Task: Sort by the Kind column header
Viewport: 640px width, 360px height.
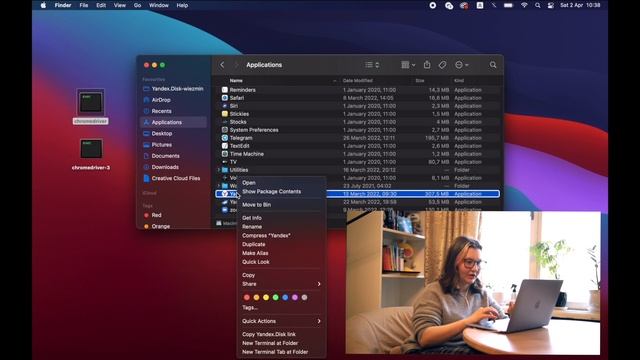Action: tap(459, 81)
